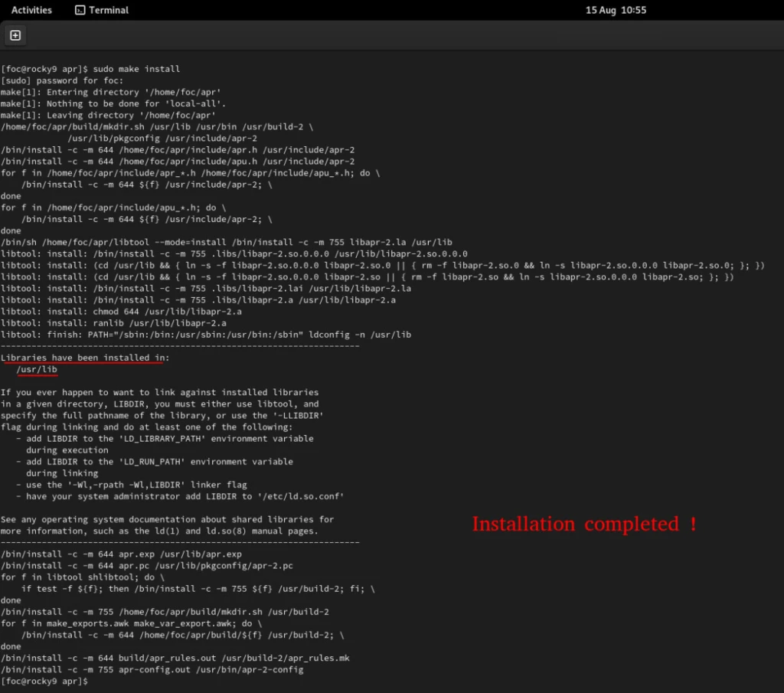Click the '-Wl,-rpath -Wl,LIBDIR' linker flag line

coord(136,485)
